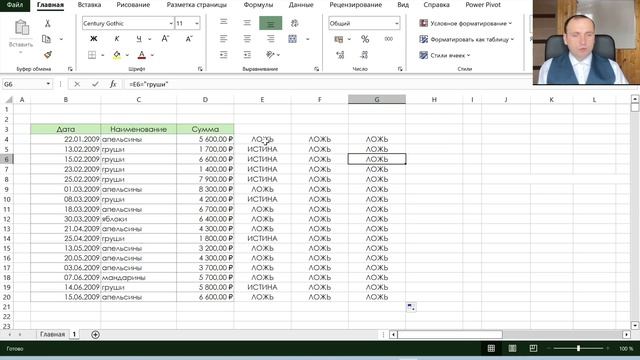Select the Главная sheet tab
Viewport: 640px width, 360px height.
coord(52,334)
